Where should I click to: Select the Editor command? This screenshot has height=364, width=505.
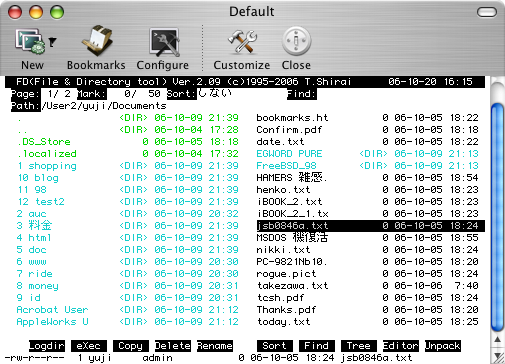point(401,346)
